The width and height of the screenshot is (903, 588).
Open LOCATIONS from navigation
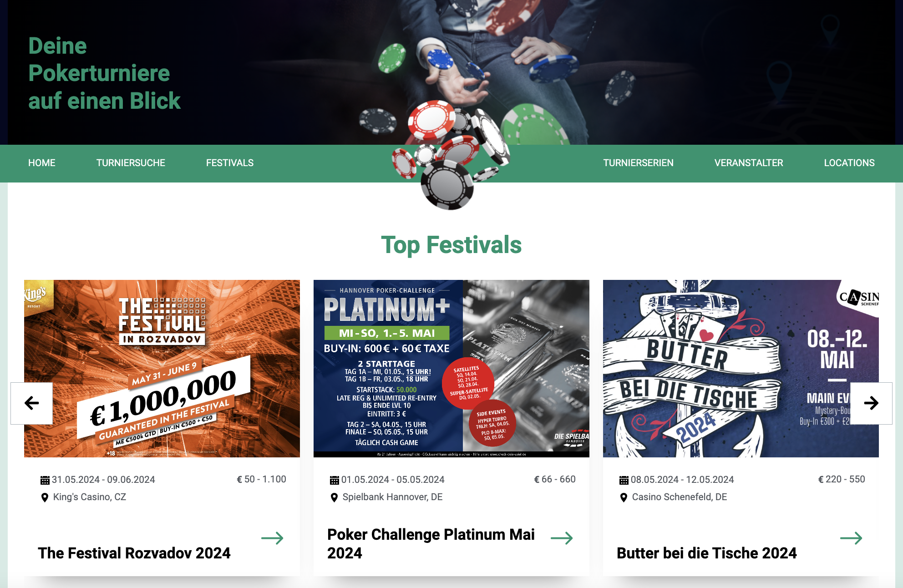(849, 163)
